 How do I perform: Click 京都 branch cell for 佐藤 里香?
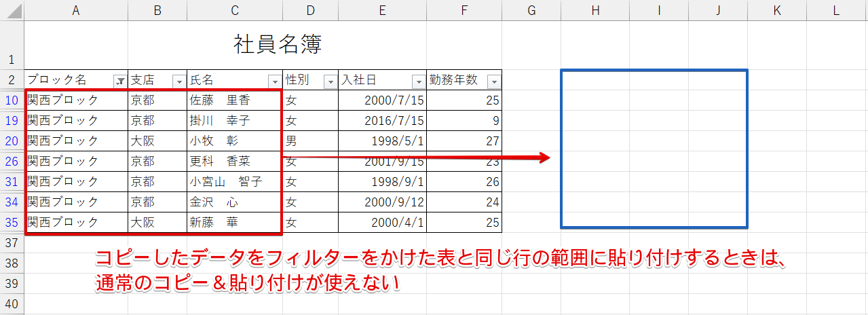(x=157, y=100)
